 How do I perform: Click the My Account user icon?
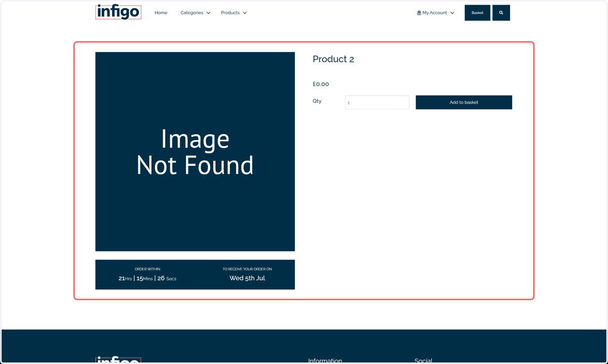tap(419, 13)
